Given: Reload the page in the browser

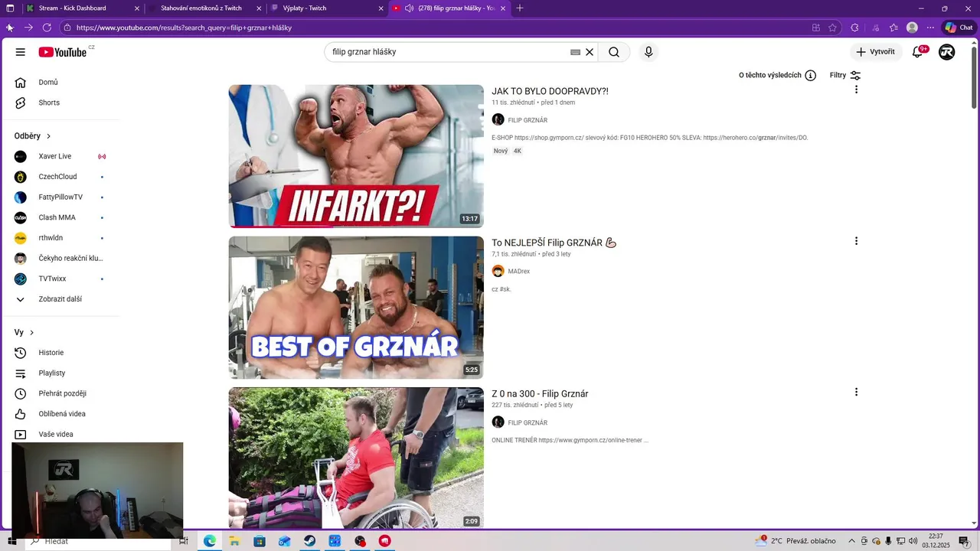Looking at the screenshot, I should [47, 28].
